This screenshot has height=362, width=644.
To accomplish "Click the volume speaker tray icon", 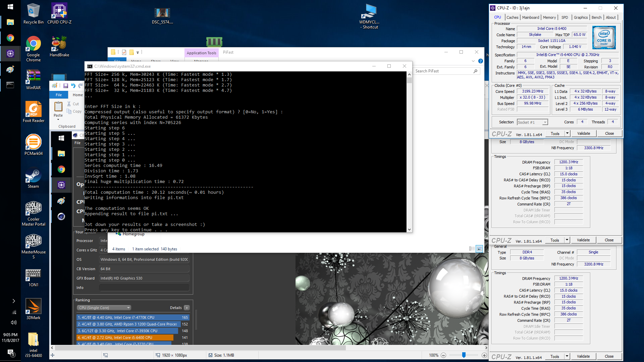I will click(13, 322).
